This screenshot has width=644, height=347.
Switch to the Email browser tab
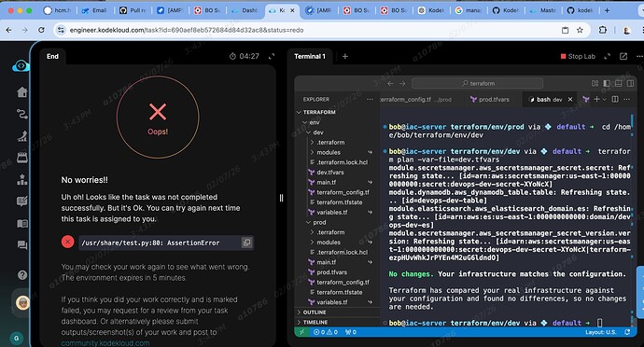(x=95, y=10)
